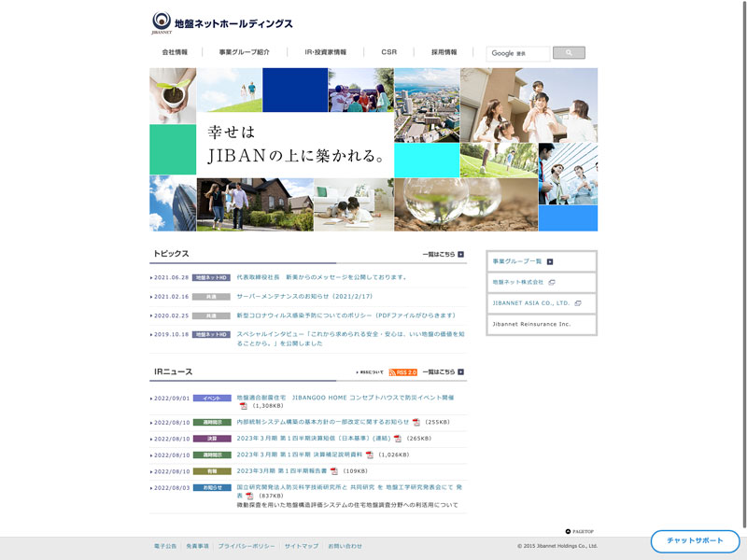Open the 会社情報 menu
The width and height of the screenshot is (747, 560).
175,52
